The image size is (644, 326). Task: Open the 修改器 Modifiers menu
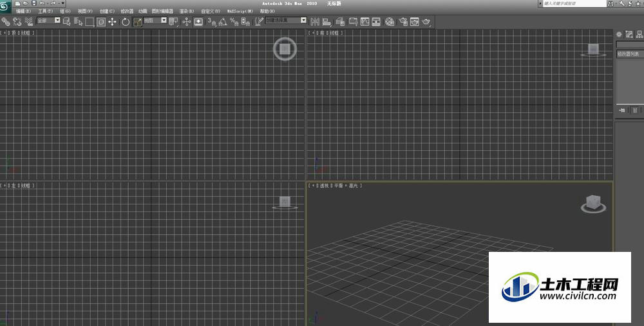click(x=127, y=11)
